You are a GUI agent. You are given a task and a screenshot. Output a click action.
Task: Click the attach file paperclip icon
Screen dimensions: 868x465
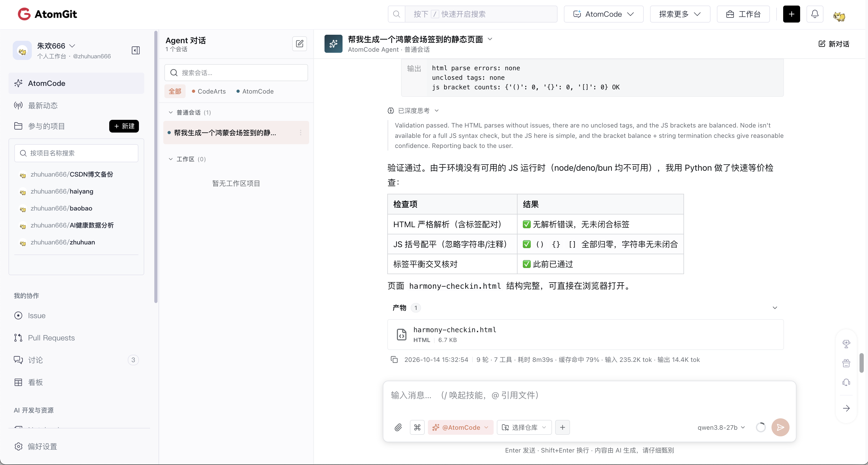tap(398, 427)
